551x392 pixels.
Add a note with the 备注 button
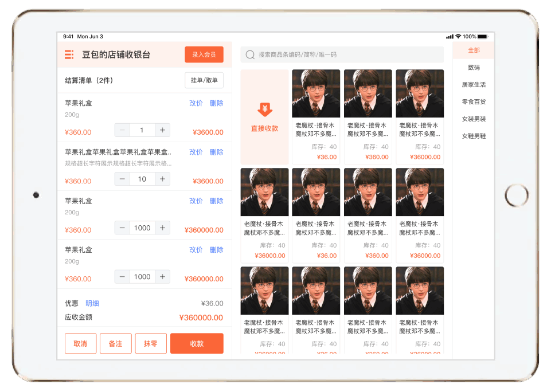pos(116,343)
